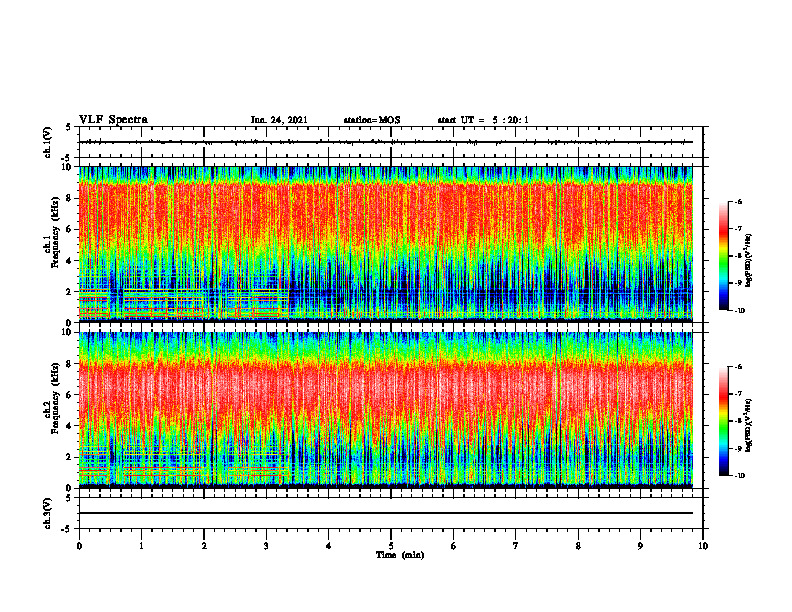Click the log(PSD) label beside ch.1 colorbar
This screenshot has height=612, width=792.
(749, 261)
